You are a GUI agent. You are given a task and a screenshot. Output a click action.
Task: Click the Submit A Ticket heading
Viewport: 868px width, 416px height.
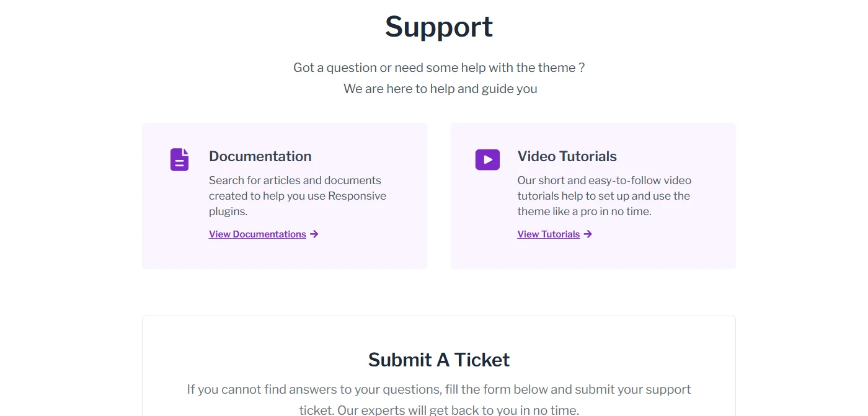(438, 360)
